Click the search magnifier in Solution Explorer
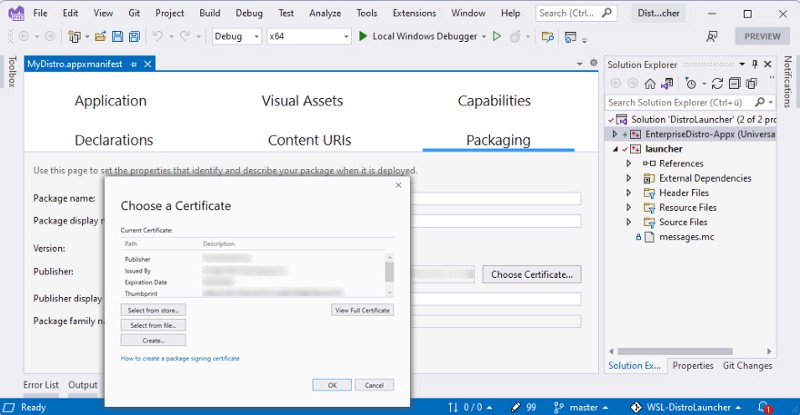 [760, 102]
